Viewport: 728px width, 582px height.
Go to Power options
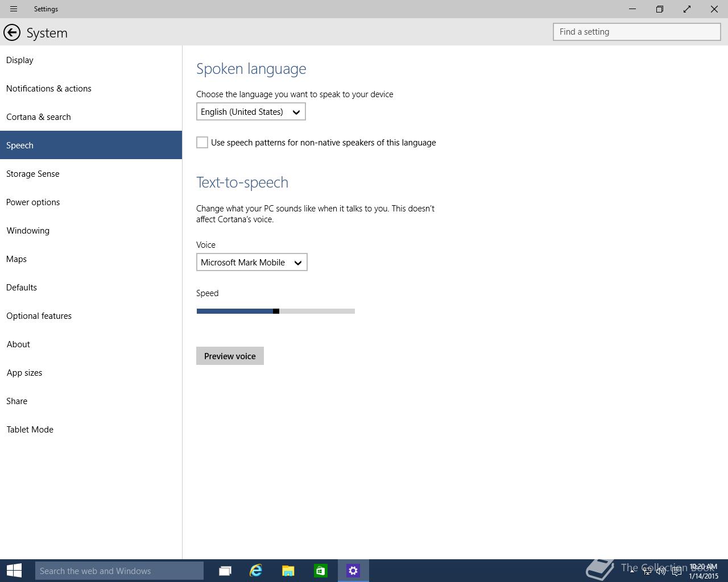91,202
